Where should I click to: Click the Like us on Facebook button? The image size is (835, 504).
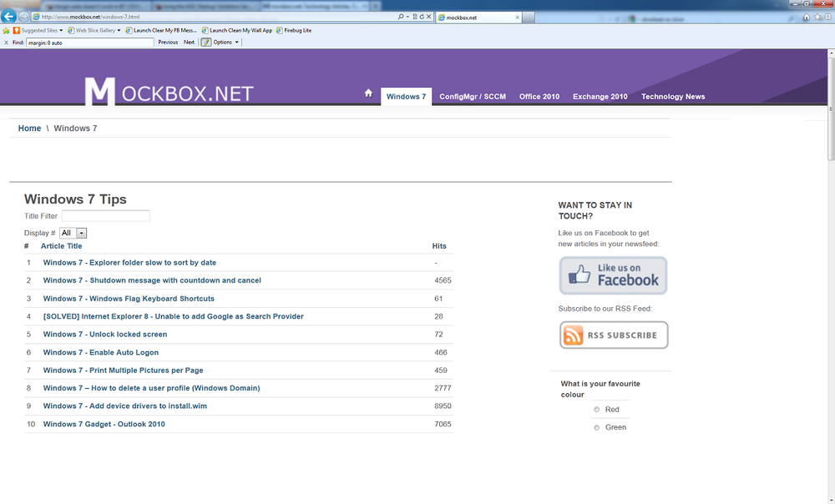pos(613,275)
